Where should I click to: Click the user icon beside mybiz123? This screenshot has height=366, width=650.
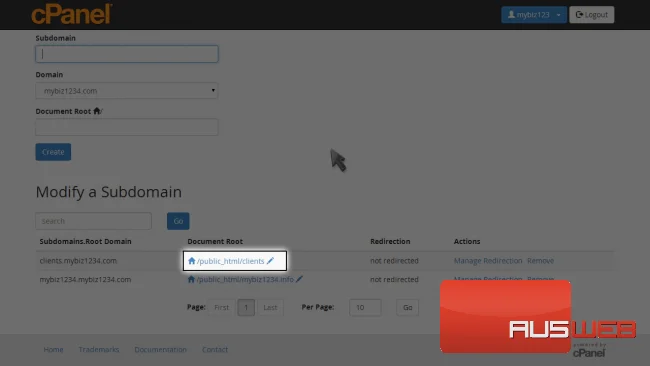point(511,15)
